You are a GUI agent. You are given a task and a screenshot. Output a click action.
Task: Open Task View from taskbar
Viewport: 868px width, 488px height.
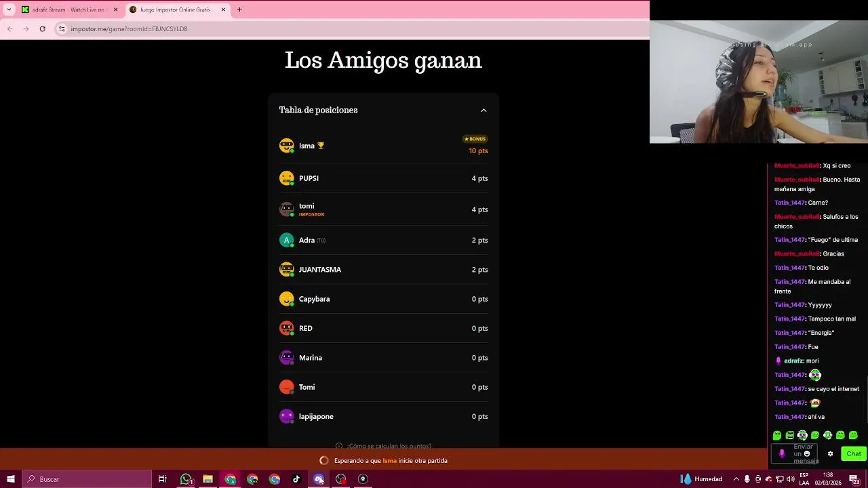tap(163, 479)
